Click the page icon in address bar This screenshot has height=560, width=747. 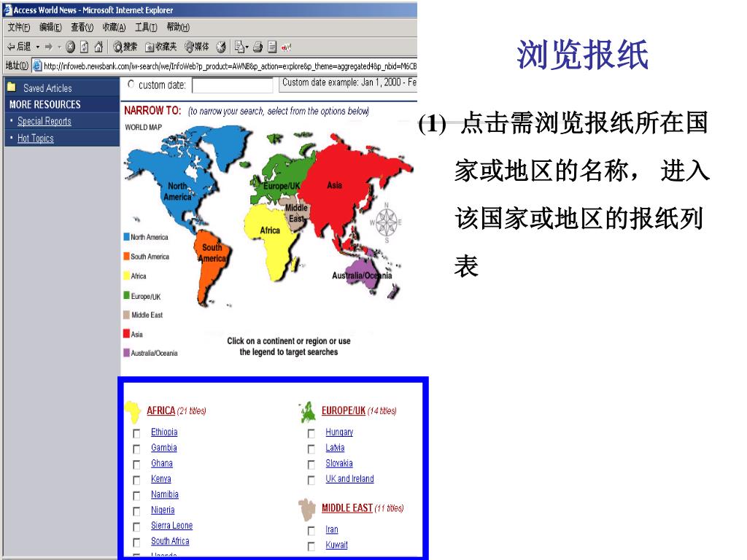[x=37, y=66]
